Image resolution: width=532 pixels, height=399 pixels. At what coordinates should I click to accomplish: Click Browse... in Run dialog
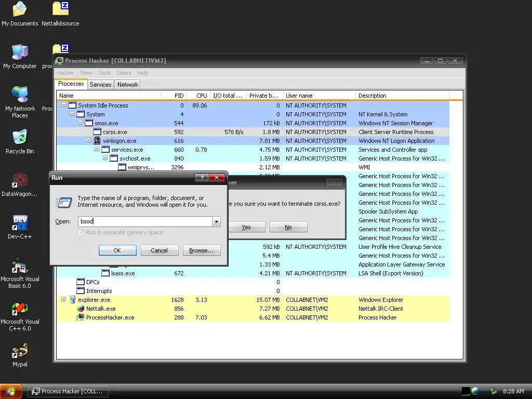(x=201, y=250)
